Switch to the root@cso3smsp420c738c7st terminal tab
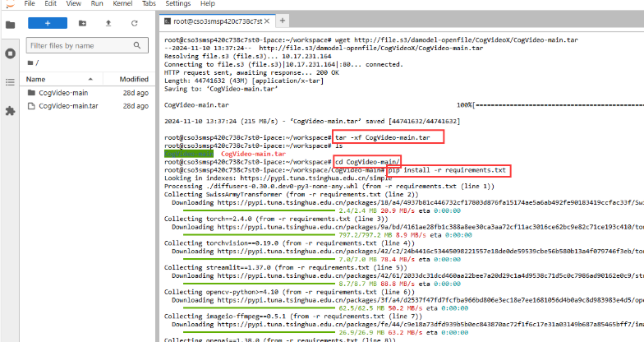Viewport: 644px width, 342px height. pos(217,21)
